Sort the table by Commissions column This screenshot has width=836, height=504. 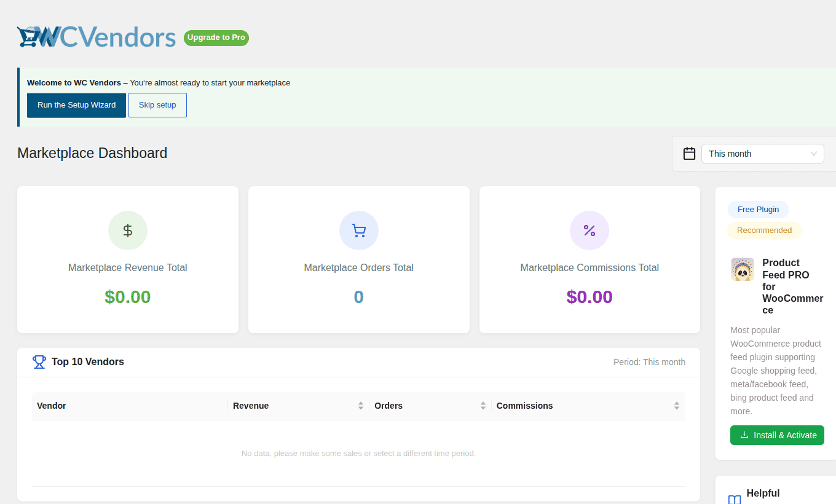coord(588,406)
